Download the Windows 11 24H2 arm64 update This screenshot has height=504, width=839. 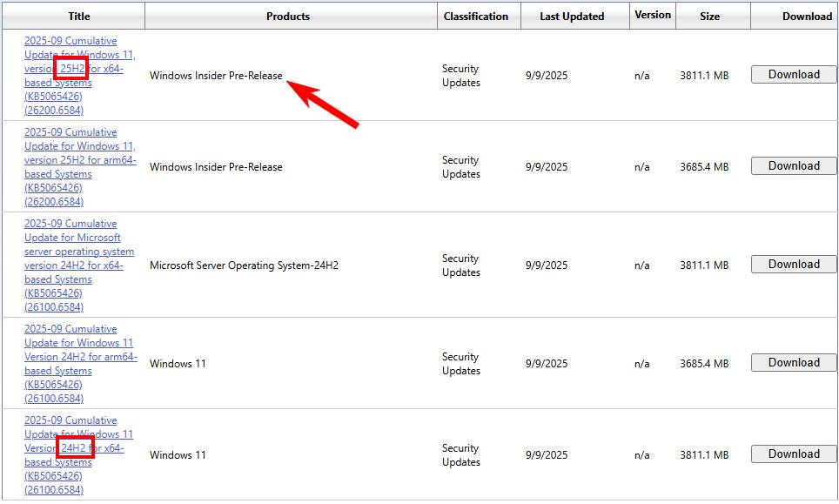click(x=792, y=362)
